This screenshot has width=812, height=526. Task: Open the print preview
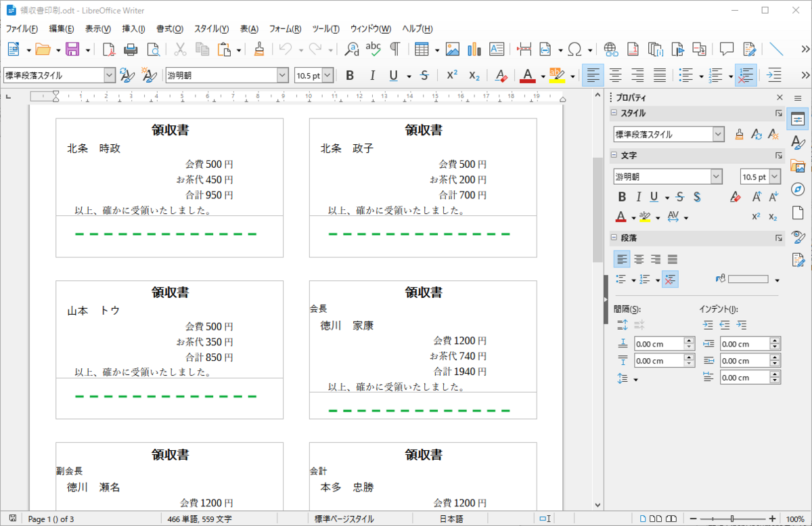[x=154, y=49]
